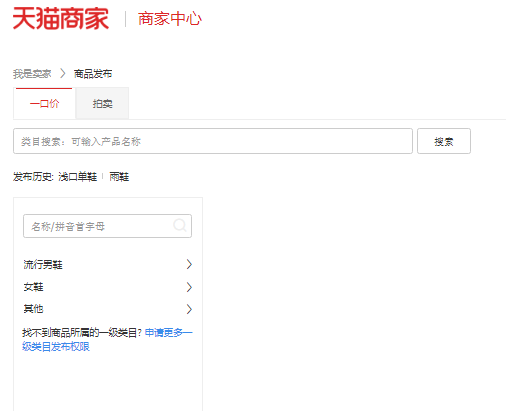Expand the chevron beside 其他
The width and height of the screenshot is (513, 411).
189,309
